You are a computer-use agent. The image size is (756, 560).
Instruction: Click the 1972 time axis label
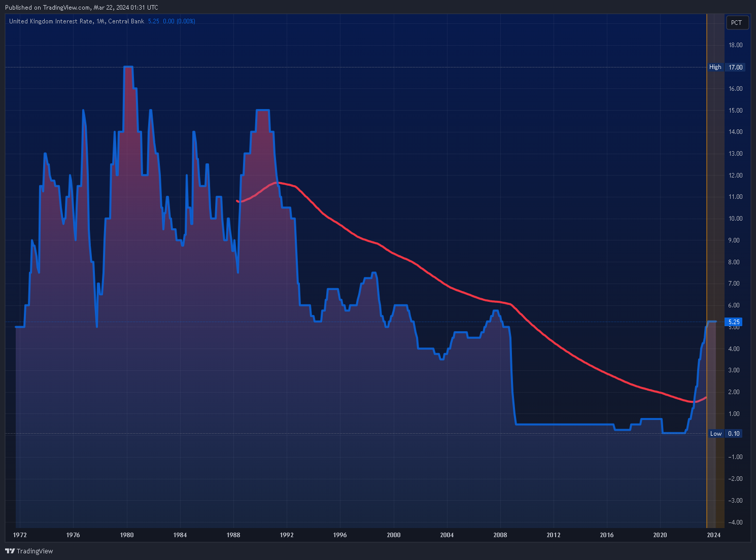coord(20,535)
